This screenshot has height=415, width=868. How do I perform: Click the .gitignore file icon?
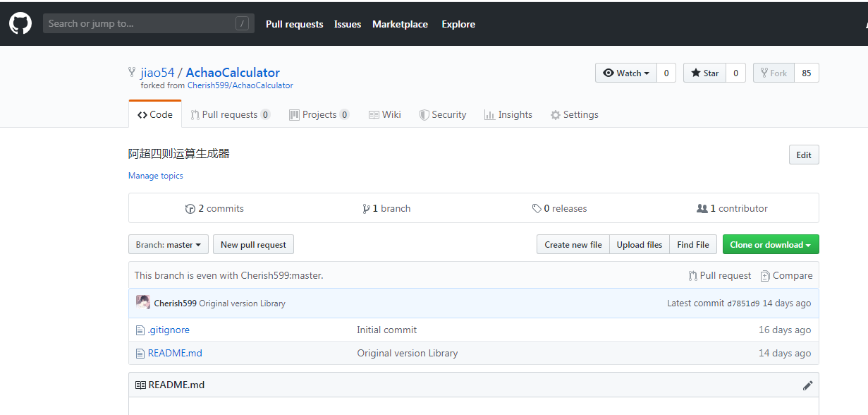click(140, 330)
